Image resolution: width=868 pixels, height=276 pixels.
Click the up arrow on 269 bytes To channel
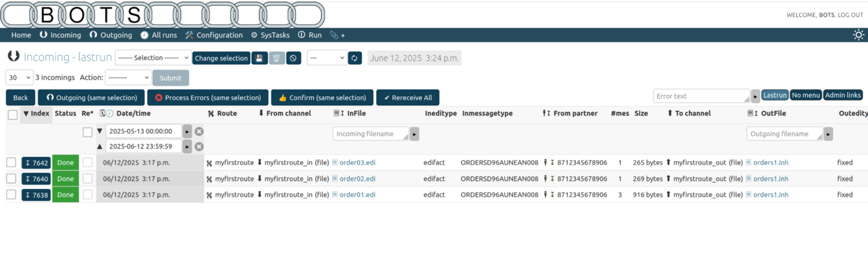pyautogui.click(x=668, y=178)
